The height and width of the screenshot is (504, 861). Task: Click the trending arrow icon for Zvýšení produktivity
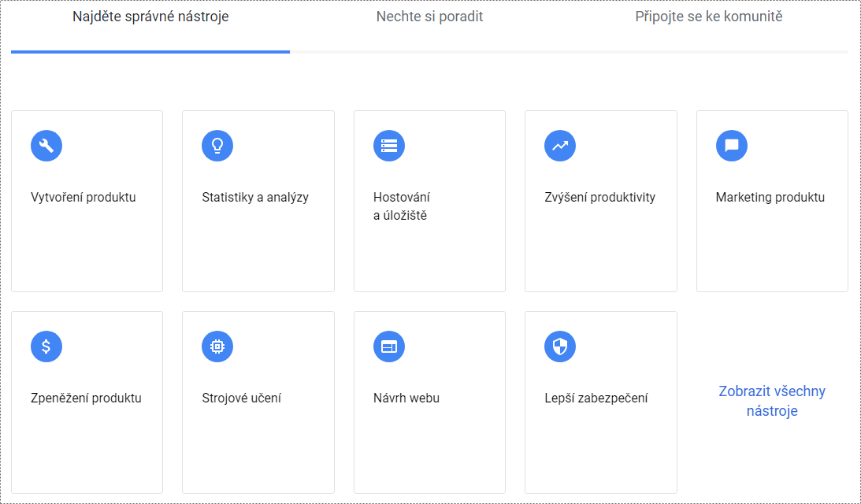pos(560,146)
